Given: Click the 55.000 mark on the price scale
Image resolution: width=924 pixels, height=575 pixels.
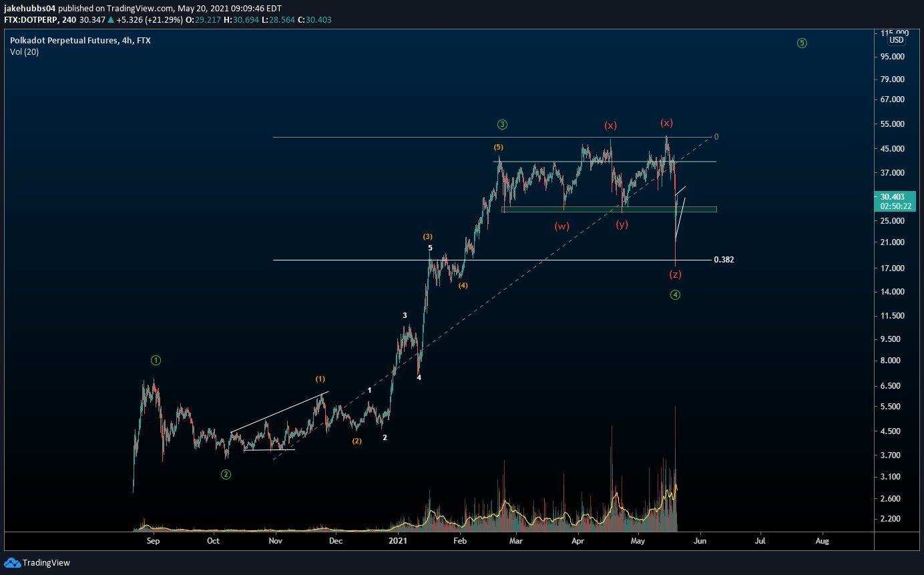Looking at the screenshot, I should point(893,124).
